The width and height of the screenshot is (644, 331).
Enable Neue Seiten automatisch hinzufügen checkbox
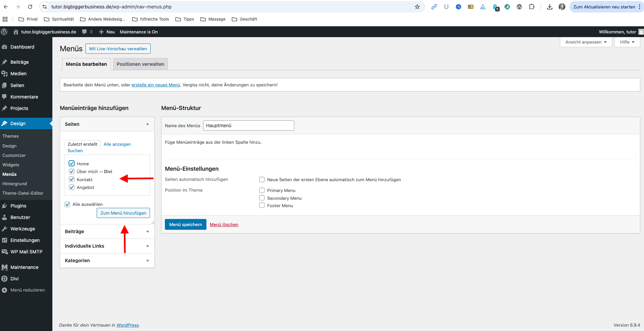pos(262,180)
